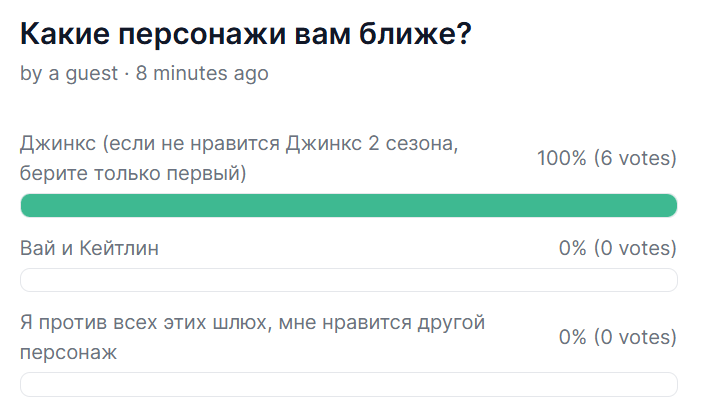Select the Джинкс poll option label

(239, 158)
